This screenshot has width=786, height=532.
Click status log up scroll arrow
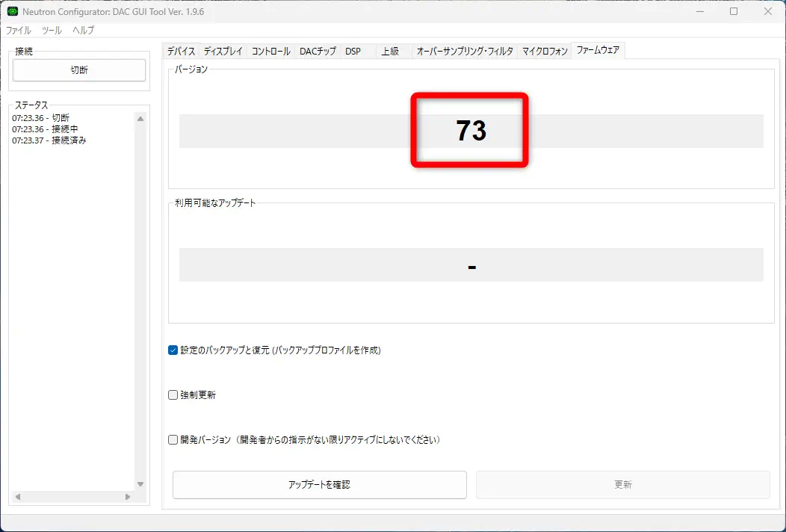coord(140,119)
